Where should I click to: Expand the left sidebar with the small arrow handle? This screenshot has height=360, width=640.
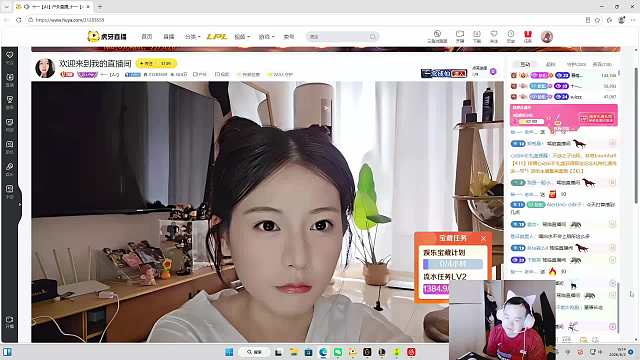coord(20,204)
